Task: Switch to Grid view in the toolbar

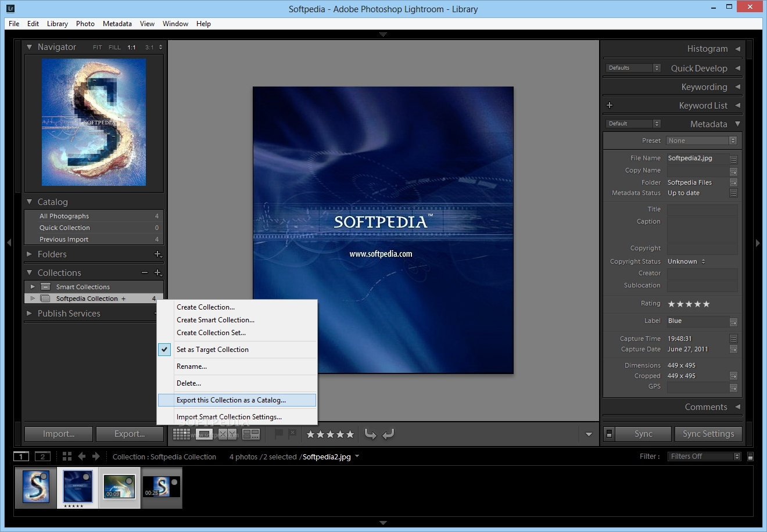Action: (x=181, y=434)
